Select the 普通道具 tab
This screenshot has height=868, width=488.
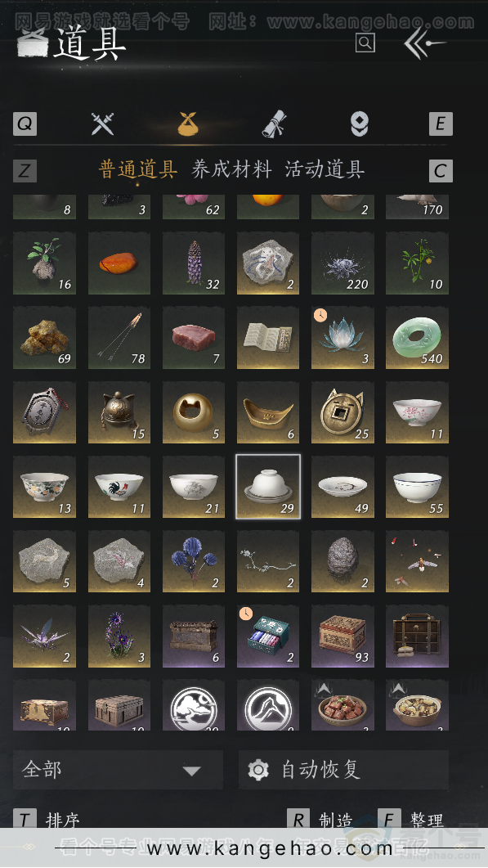[138, 169]
